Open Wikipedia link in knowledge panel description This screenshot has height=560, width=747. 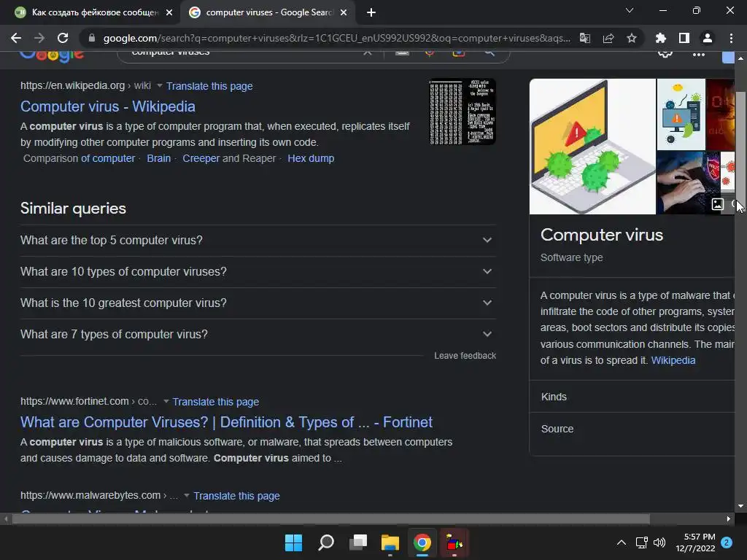tap(673, 360)
